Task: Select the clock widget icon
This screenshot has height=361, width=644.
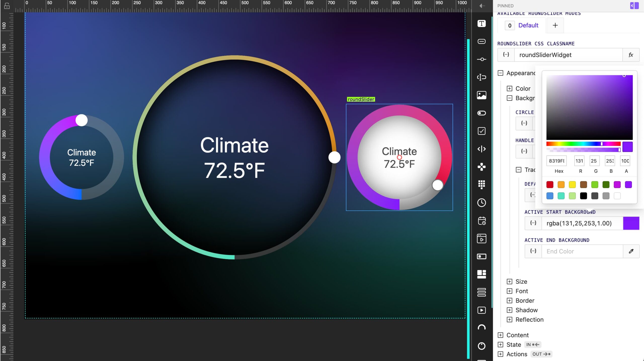Action: [x=481, y=203]
